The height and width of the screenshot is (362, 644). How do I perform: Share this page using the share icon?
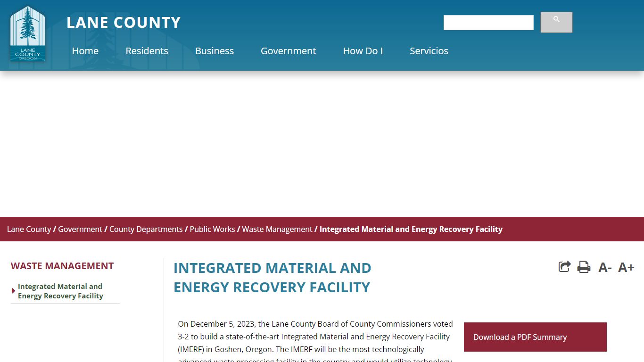(x=564, y=267)
